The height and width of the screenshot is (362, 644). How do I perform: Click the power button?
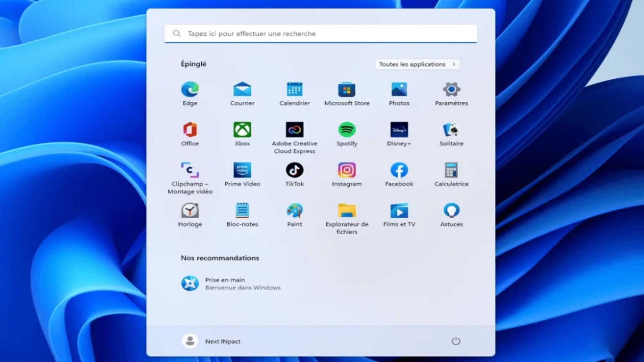tap(456, 341)
